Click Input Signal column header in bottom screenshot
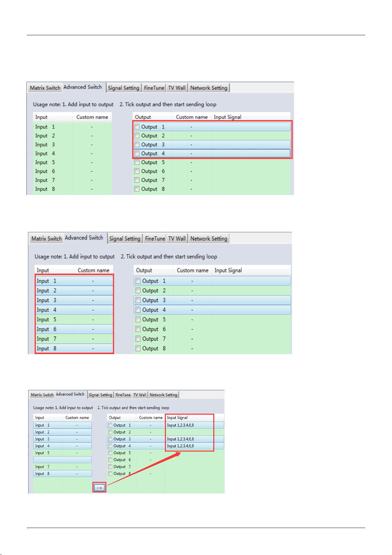 tap(195, 418)
